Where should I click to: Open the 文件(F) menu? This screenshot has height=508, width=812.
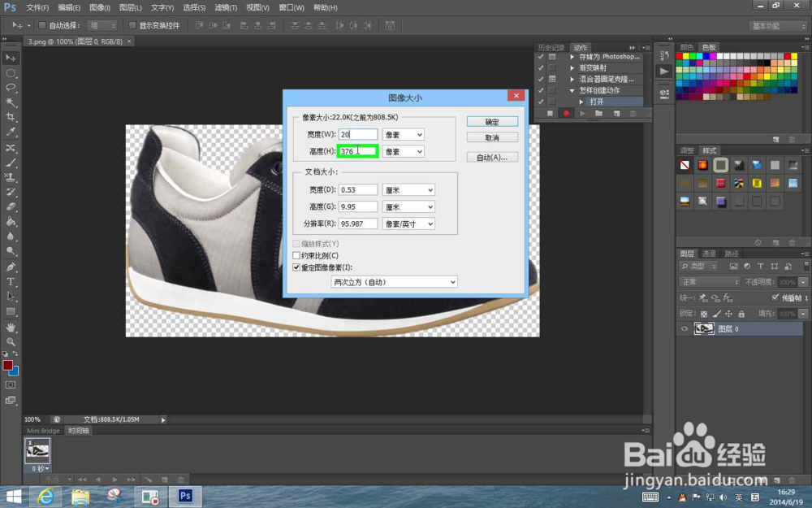[x=37, y=8]
